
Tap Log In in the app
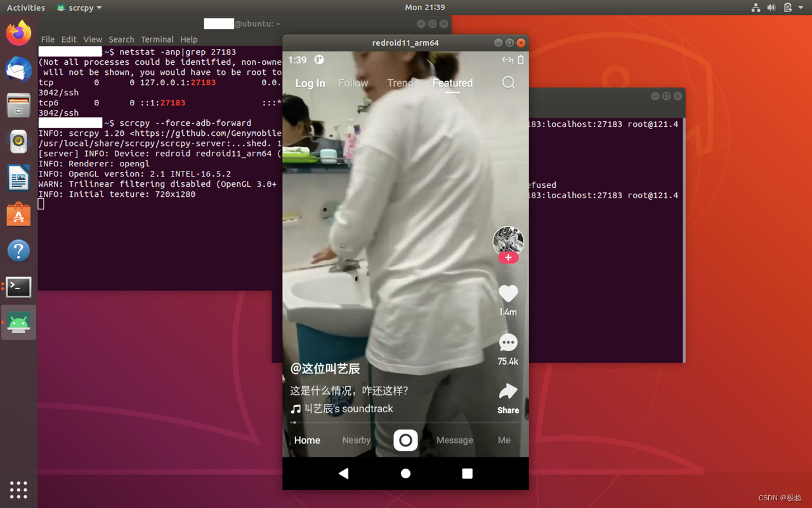310,83
